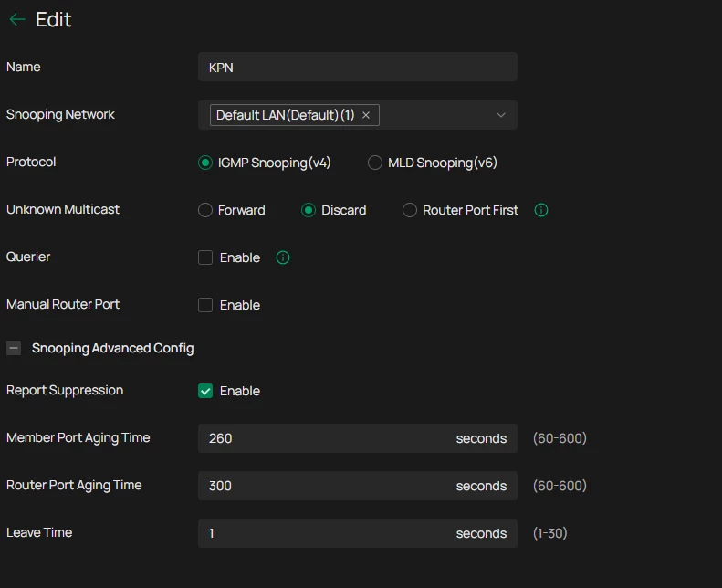Select the IGMP Snooping(v4) protocol option
This screenshot has width=722, height=588.
coord(205,163)
